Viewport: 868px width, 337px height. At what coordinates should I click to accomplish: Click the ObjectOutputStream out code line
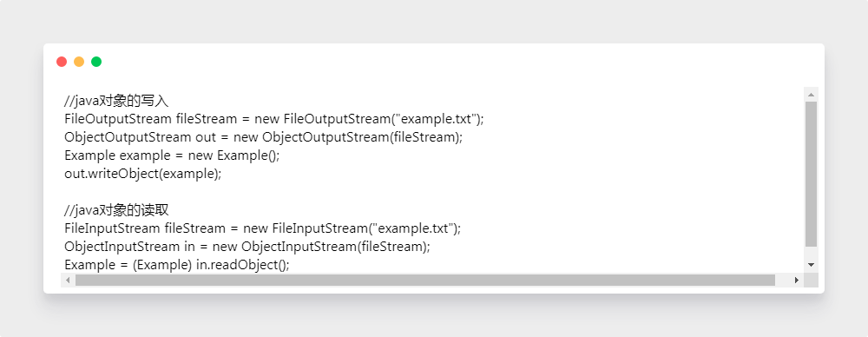pos(264,137)
